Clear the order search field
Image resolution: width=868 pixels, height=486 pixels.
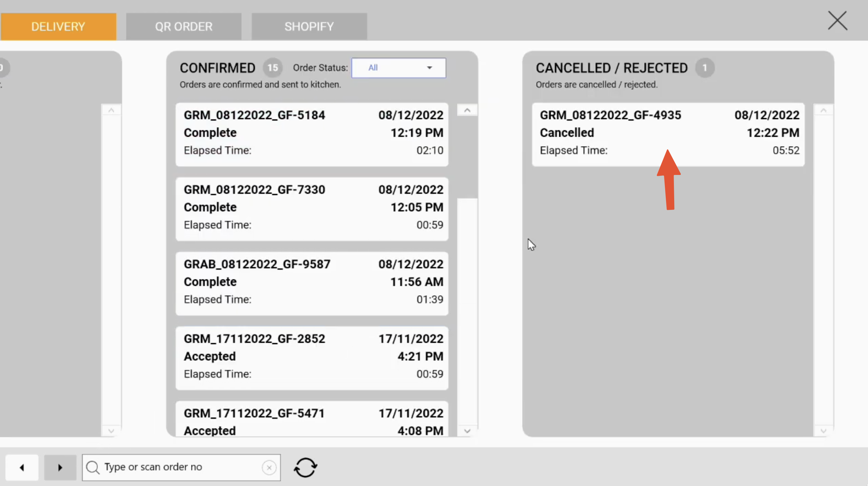pyautogui.click(x=269, y=468)
